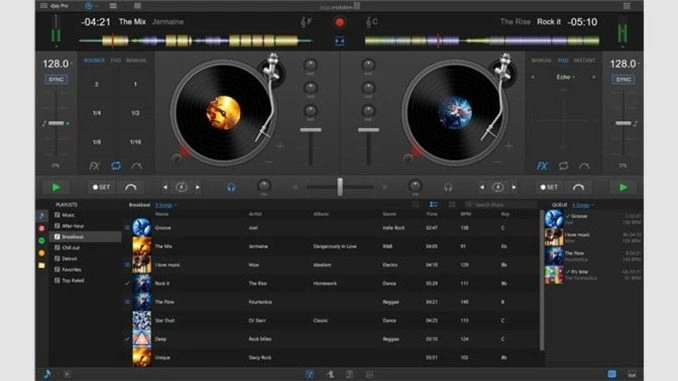Click the right deck key icon showing C
Image resolution: width=678 pixels, height=381 pixels.
pyautogui.click(x=371, y=22)
